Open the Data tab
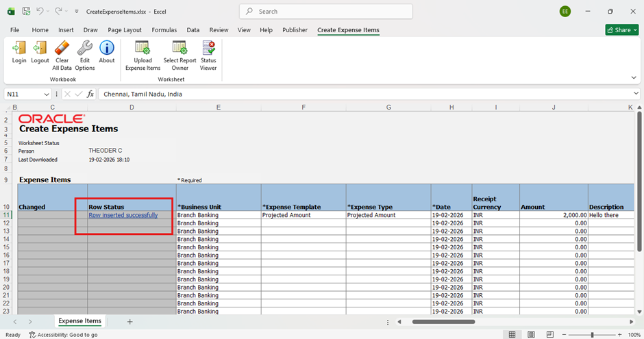 point(193,30)
